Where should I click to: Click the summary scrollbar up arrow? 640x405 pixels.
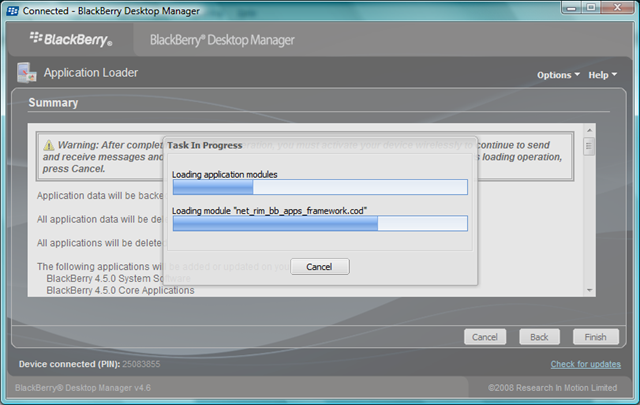pyautogui.click(x=589, y=130)
